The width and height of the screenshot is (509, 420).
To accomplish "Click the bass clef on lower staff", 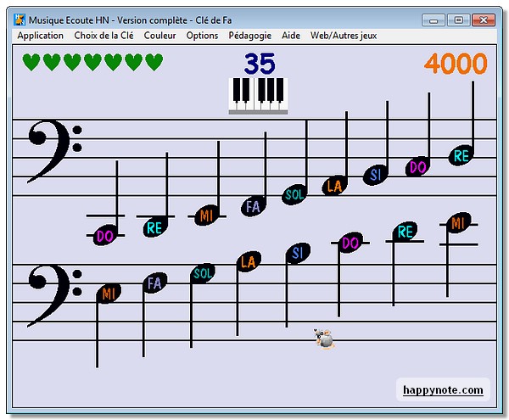I will [x=54, y=296].
